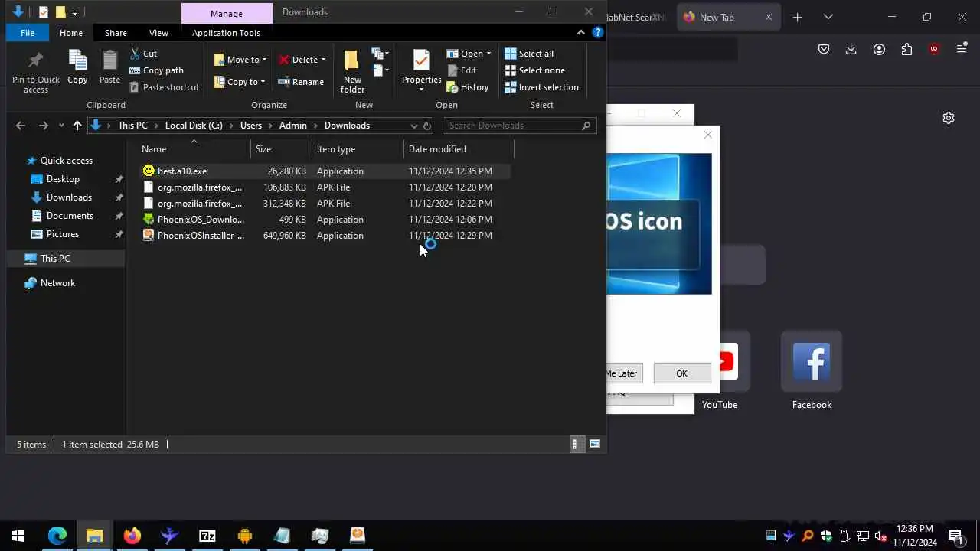Image resolution: width=980 pixels, height=551 pixels.
Task: Switch to the Share ribbon tab
Action: [x=116, y=33]
